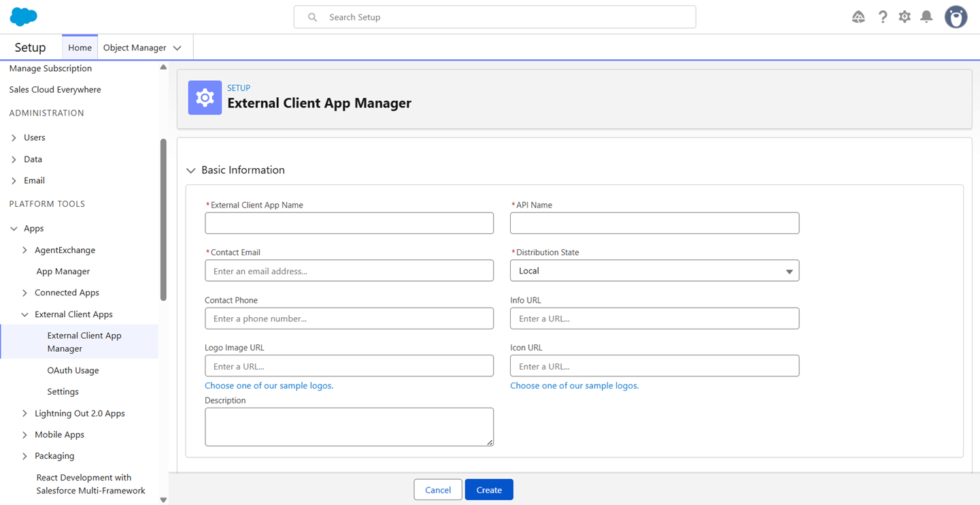
Task: Expand the AgentExchange node
Action: point(24,250)
